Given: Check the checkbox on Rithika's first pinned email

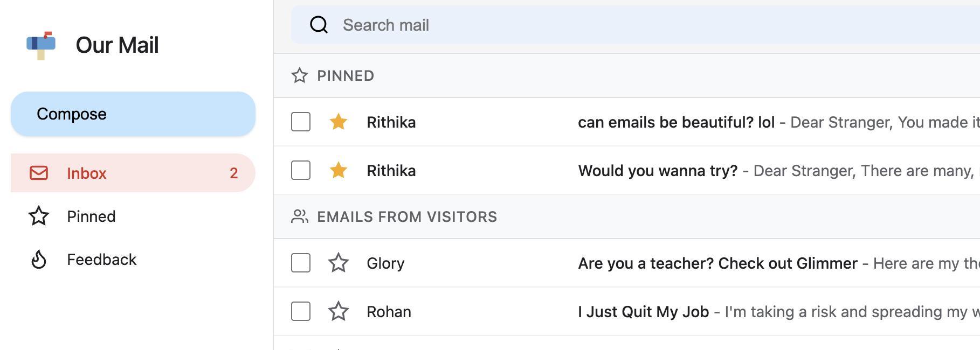Looking at the screenshot, I should tap(300, 122).
